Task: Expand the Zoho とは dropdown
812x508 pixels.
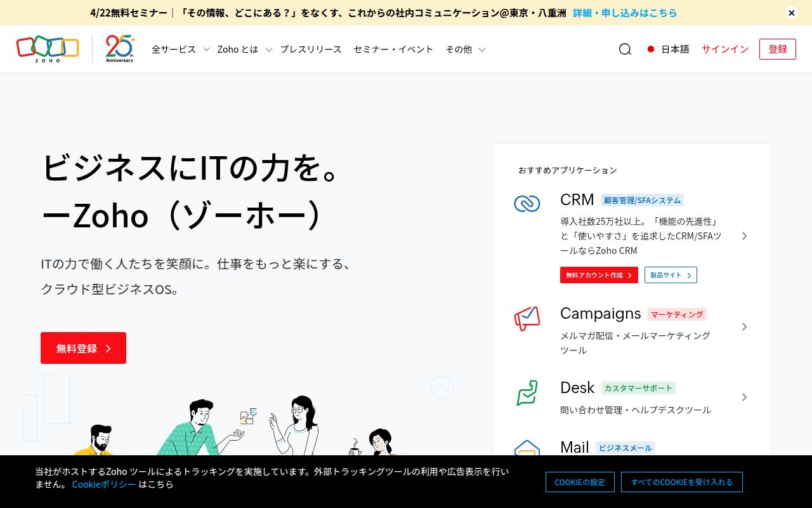Action: tap(245, 49)
